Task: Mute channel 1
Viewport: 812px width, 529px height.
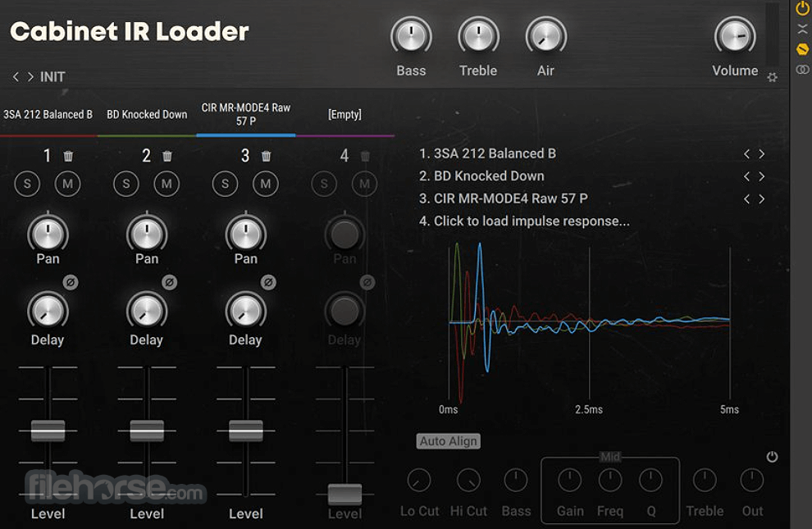Action: coord(68,184)
